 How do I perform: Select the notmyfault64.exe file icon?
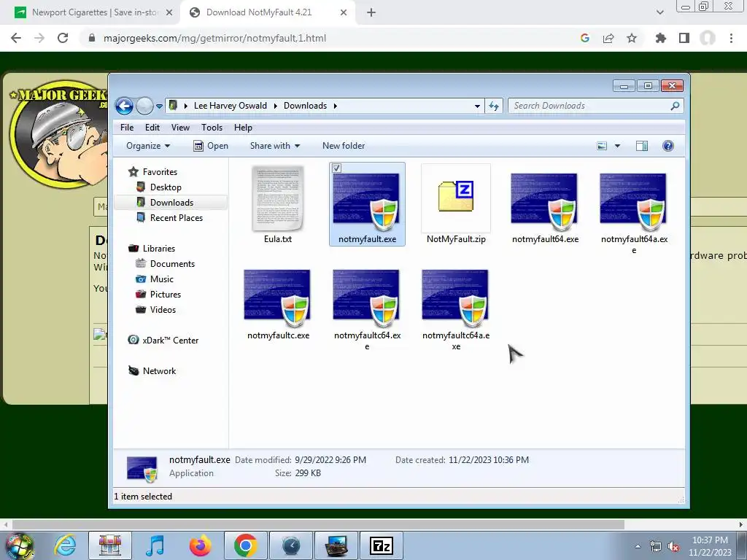click(544, 201)
